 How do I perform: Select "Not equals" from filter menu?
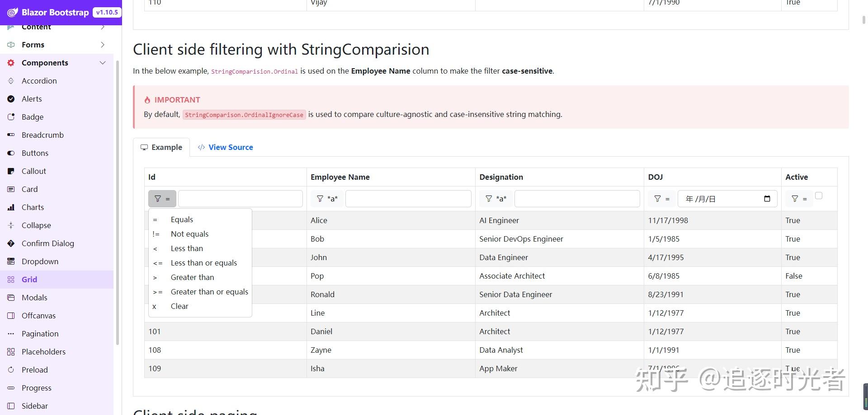coord(189,234)
